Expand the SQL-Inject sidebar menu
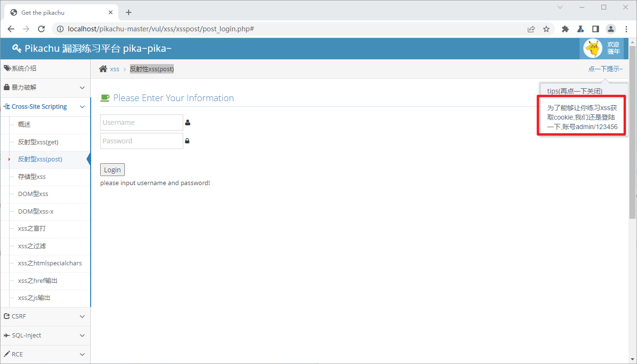Screen dimensions: 637x364 (x=45, y=336)
